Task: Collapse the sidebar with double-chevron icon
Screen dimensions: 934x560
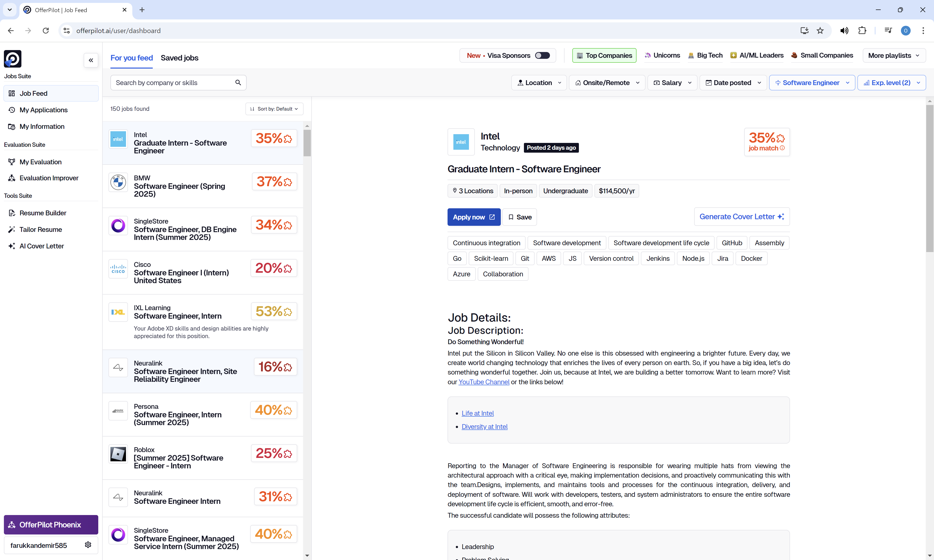Action: click(91, 60)
